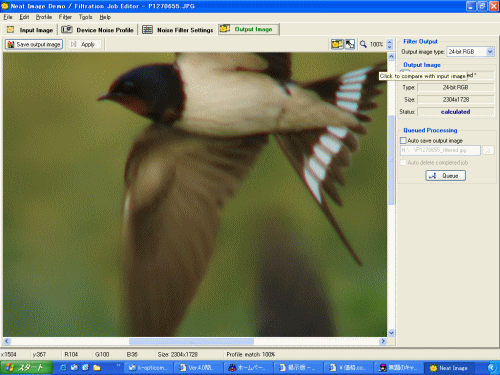Click the zoom level stepper arrows
This screenshot has width=500, height=375.
coord(389,44)
